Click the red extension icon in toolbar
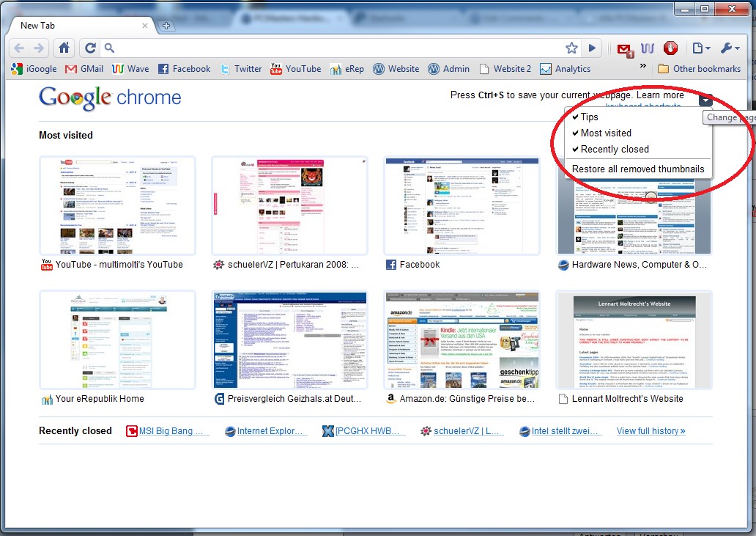Screen dimensions: 756x536 [670, 48]
